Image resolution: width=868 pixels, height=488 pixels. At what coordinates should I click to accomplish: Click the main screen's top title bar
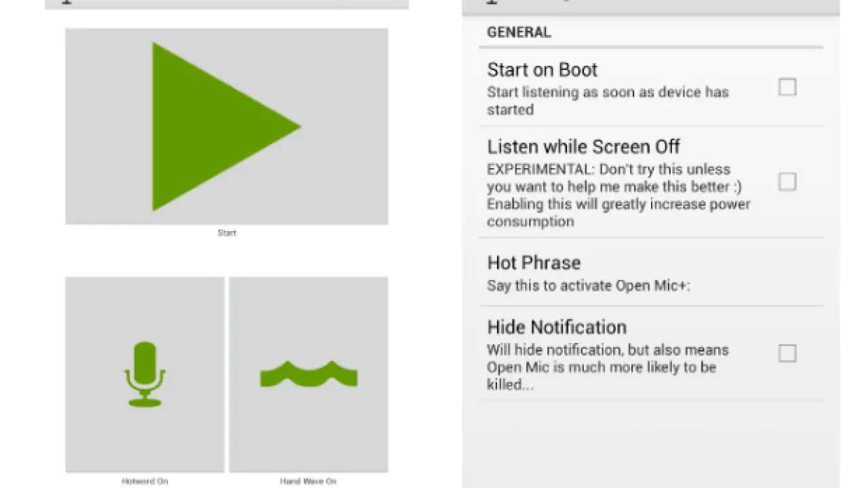[226, 3]
